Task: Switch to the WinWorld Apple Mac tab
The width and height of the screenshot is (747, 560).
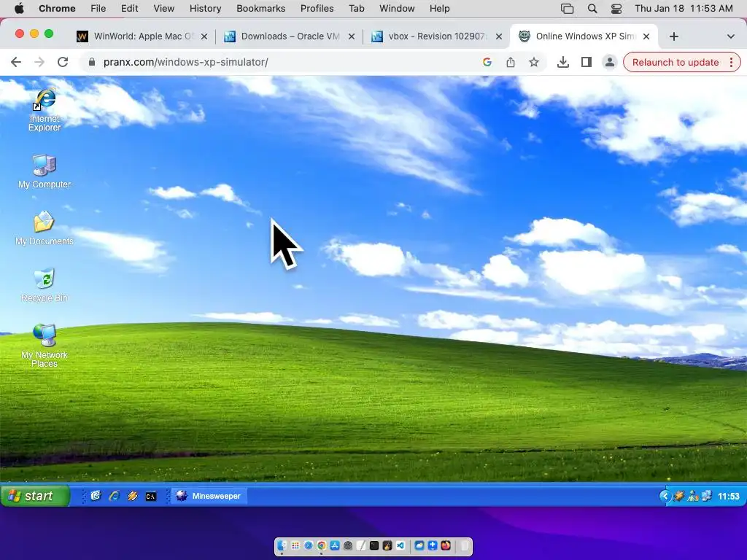Action: [x=143, y=36]
